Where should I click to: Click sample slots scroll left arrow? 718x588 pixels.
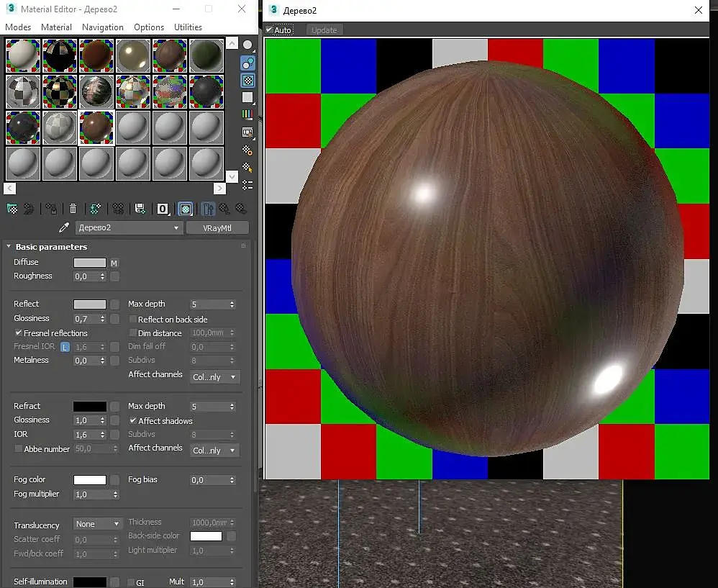9,188
